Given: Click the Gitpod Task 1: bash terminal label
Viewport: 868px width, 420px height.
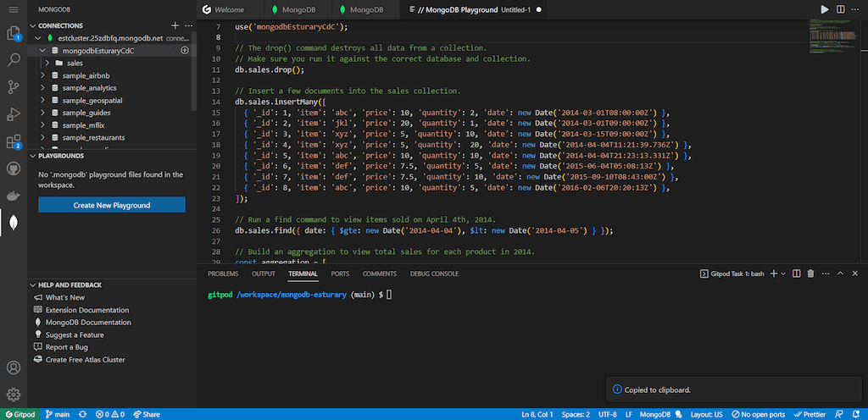Looking at the screenshot, I should pyautogui.click(x=732, y=274).
